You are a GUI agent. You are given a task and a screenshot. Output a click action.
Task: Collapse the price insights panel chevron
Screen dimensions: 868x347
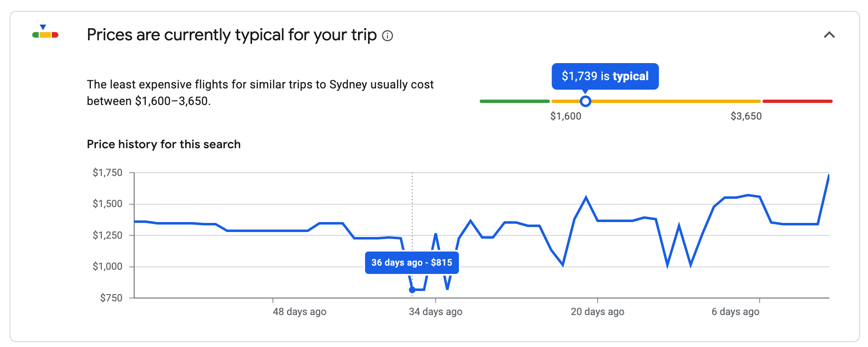point(829,35)
